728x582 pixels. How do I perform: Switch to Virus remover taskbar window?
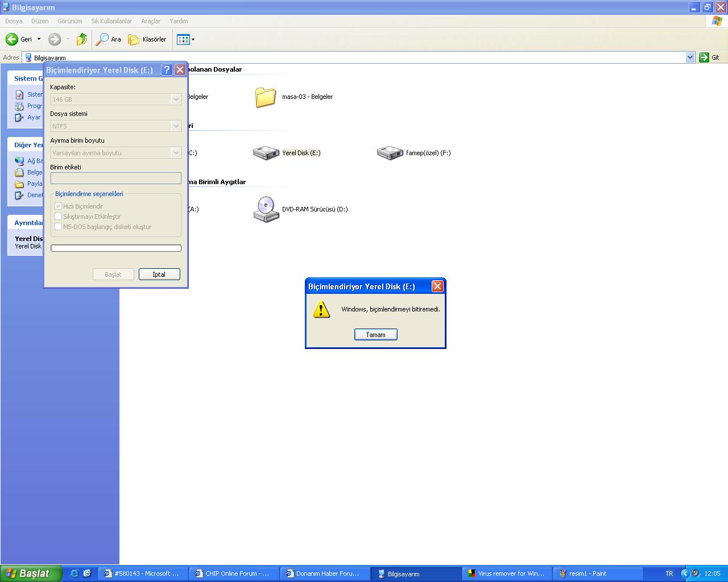click(507, 573)
